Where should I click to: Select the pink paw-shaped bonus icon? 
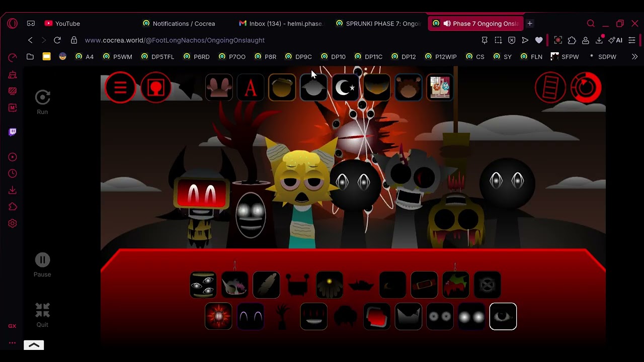219,87
